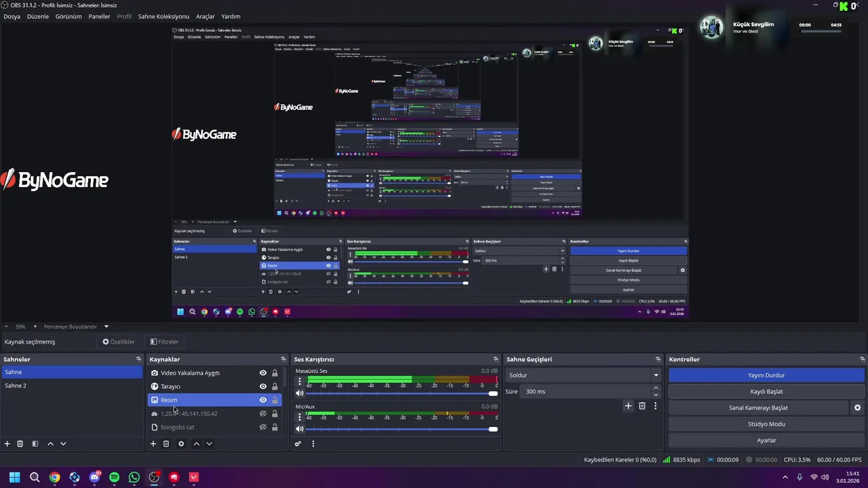Screen dimensions: 868x488
Task: Open Ayarlar settings button
Action: click(x=766, y=441)
